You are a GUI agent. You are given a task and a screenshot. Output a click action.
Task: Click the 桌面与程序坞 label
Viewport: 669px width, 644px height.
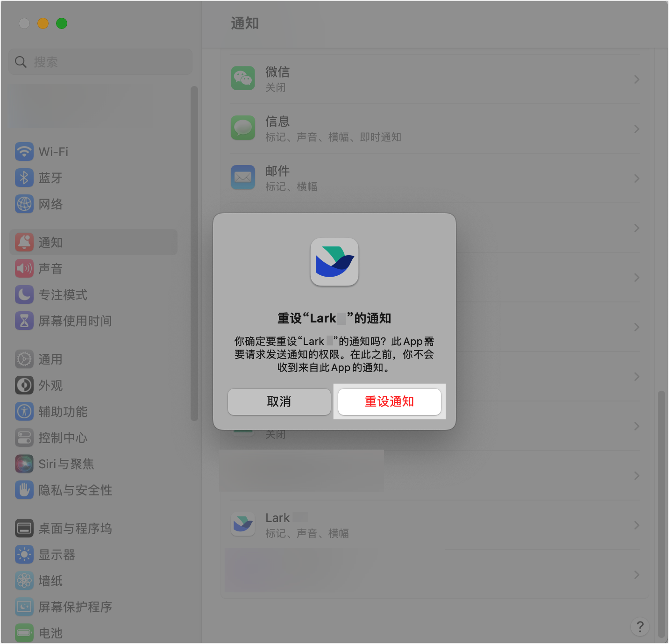(x=75, y=529)
